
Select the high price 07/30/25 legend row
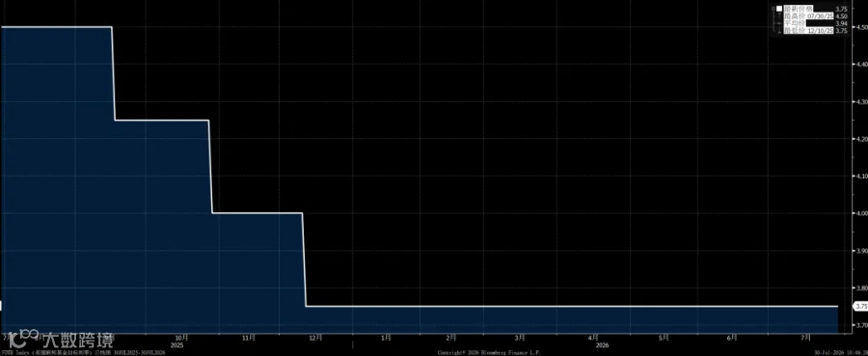[813, 16]
